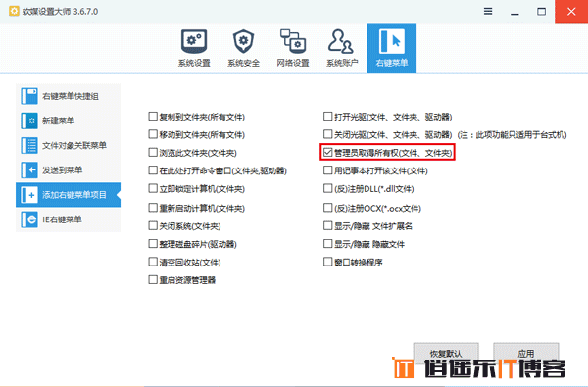Select 文件对象关联菜单 sidebar label

[74, 146]
